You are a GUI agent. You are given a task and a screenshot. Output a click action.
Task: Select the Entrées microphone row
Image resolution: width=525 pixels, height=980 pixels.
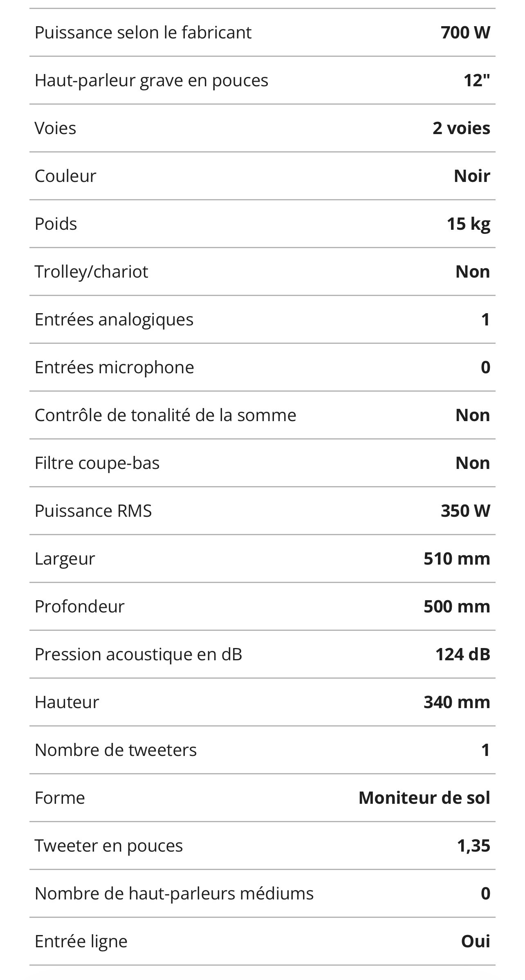pos(262,368)
